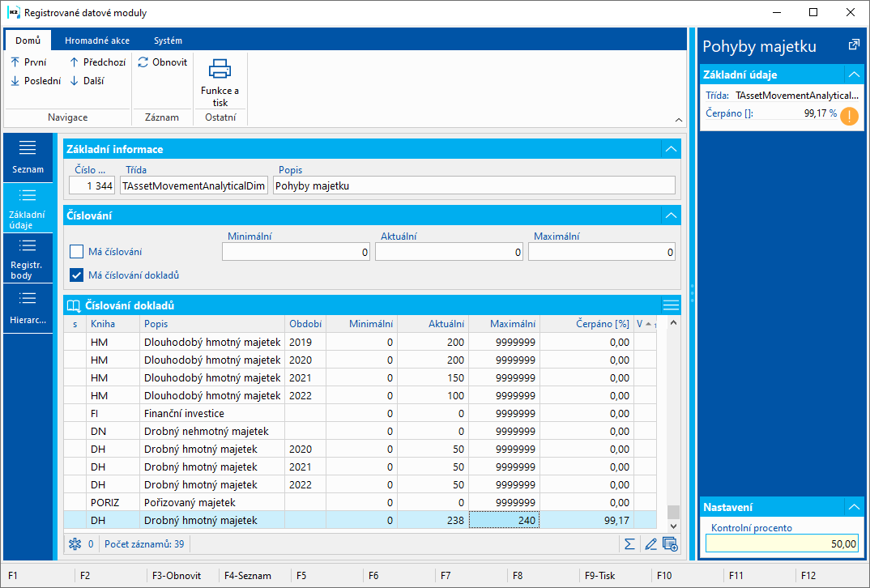
Task: Click the orange warning exclamation icon
Action: click(849, 115)
